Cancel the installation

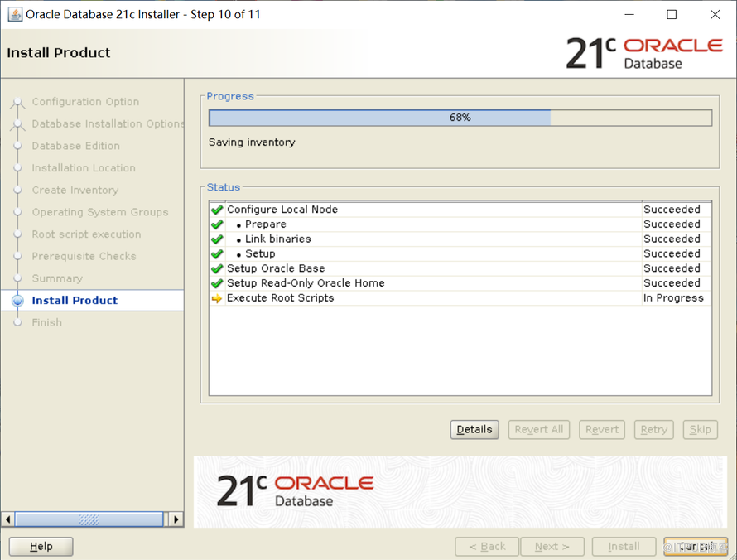[694, 546]
